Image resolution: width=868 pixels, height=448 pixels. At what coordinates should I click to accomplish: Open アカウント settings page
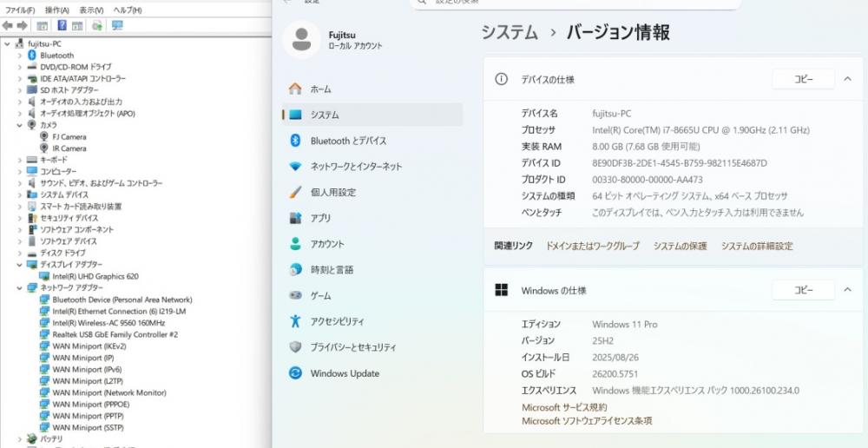(x=372, y=244)
